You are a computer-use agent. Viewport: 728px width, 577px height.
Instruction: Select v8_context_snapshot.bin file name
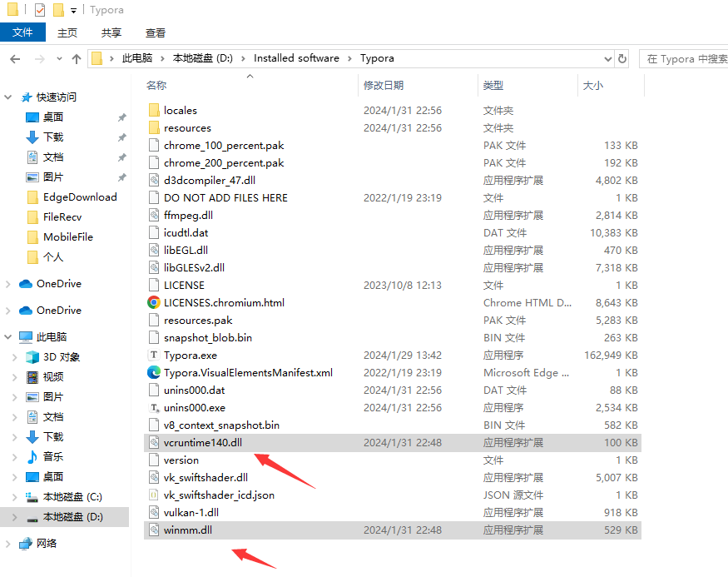coord(221,425)
